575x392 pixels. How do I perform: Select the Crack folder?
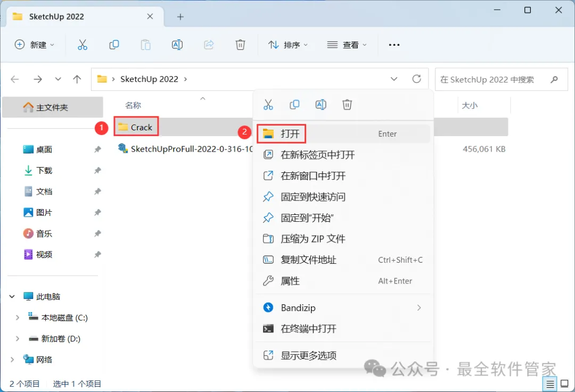136,127
